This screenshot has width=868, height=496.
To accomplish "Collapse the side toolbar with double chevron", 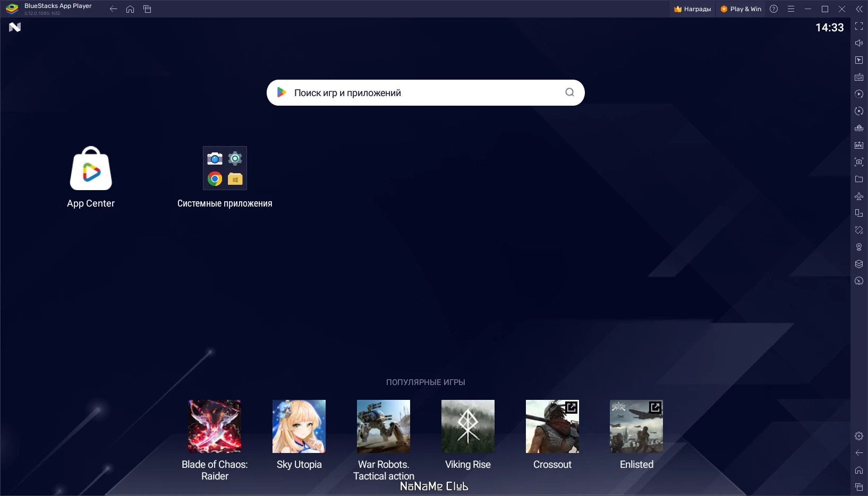I will click(x=858, y=9).
